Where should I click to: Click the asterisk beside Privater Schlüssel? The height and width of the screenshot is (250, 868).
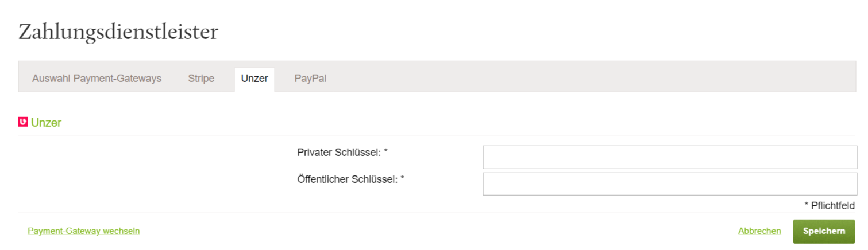tap(385, 152)
